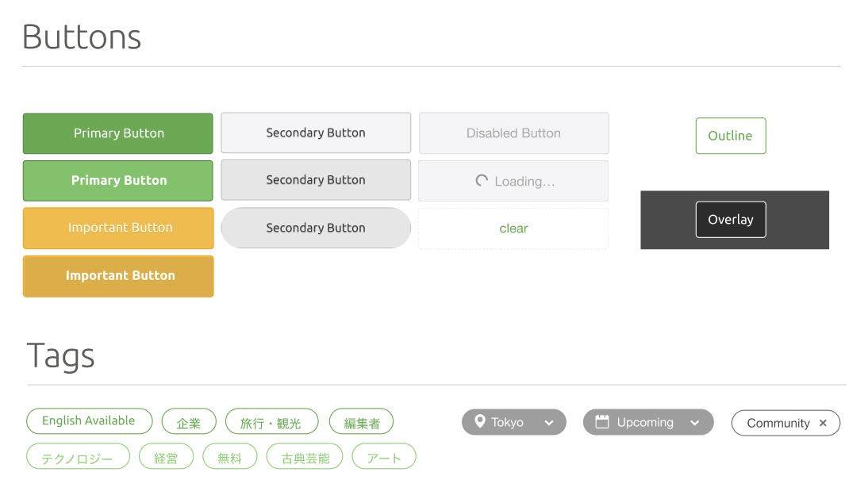Expand the Upcoming dropdown chevron
Viewport: 868px width, 499px height.
(x=695, y=423)
